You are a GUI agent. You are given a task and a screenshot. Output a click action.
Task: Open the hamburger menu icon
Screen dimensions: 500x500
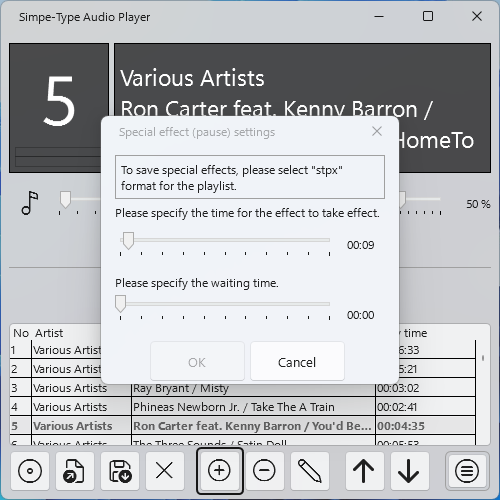point(467,471)
